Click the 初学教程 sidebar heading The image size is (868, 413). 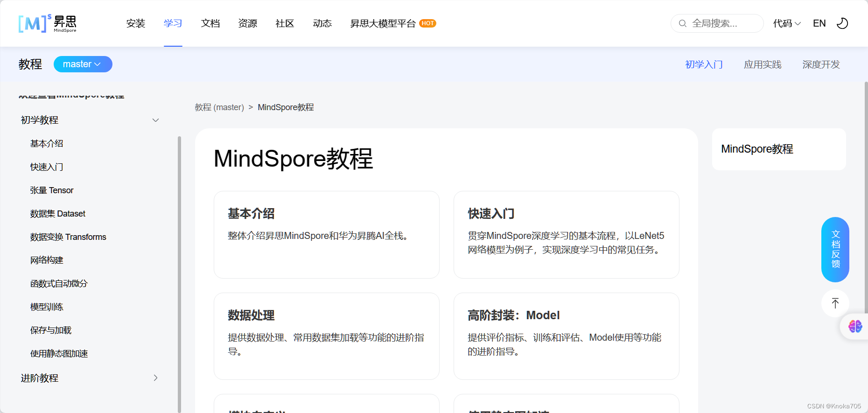pos(40,120)
